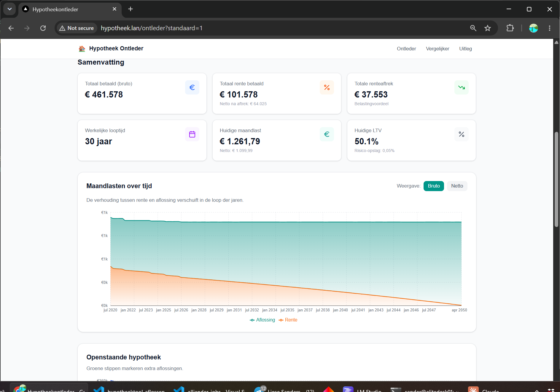Image resolution: width=560 pixels, height=392 pixels.
Task: Click the 30 jaar looptijd value
Action: coord(98,141)
